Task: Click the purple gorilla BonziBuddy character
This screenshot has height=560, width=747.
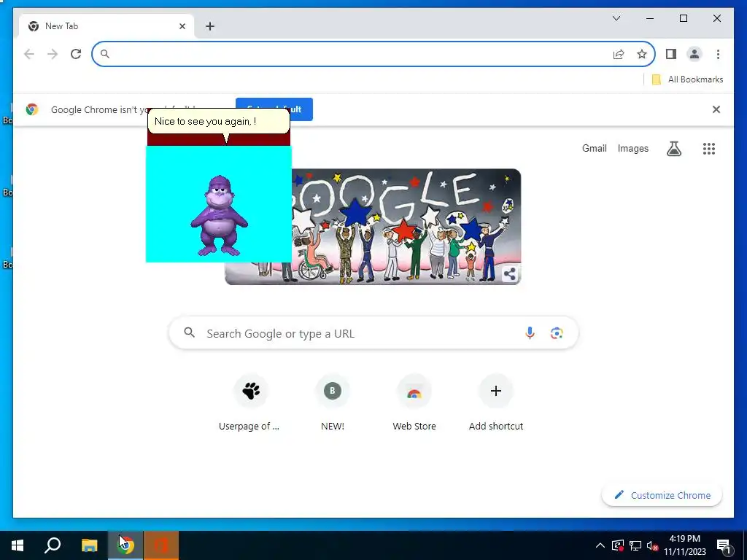Action: pos(219,216)
